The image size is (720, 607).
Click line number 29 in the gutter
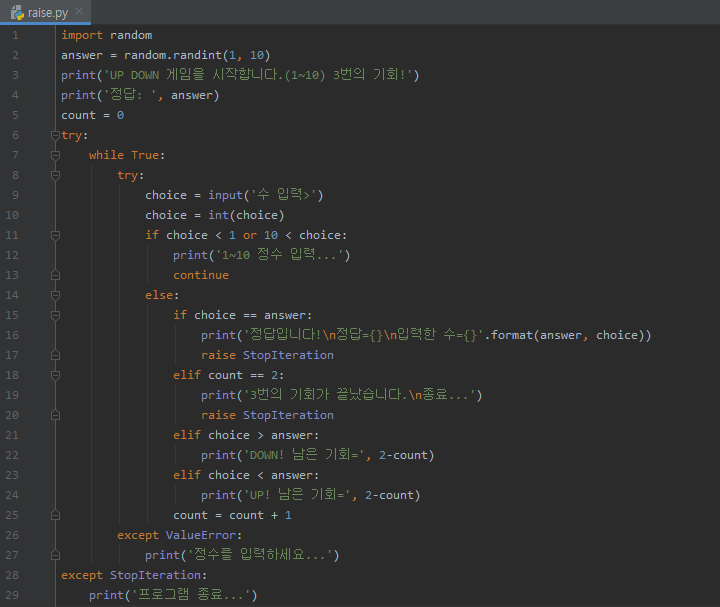12,595
